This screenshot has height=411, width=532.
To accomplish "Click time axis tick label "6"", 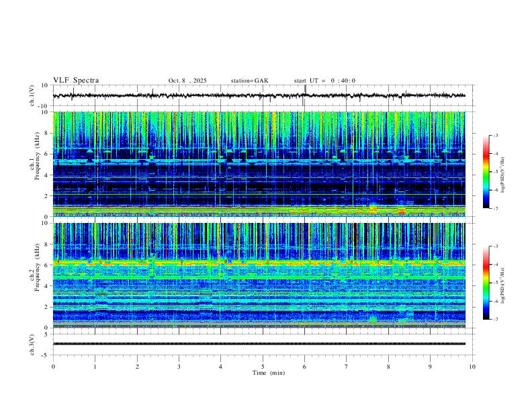I will click(x=304, y=367).
